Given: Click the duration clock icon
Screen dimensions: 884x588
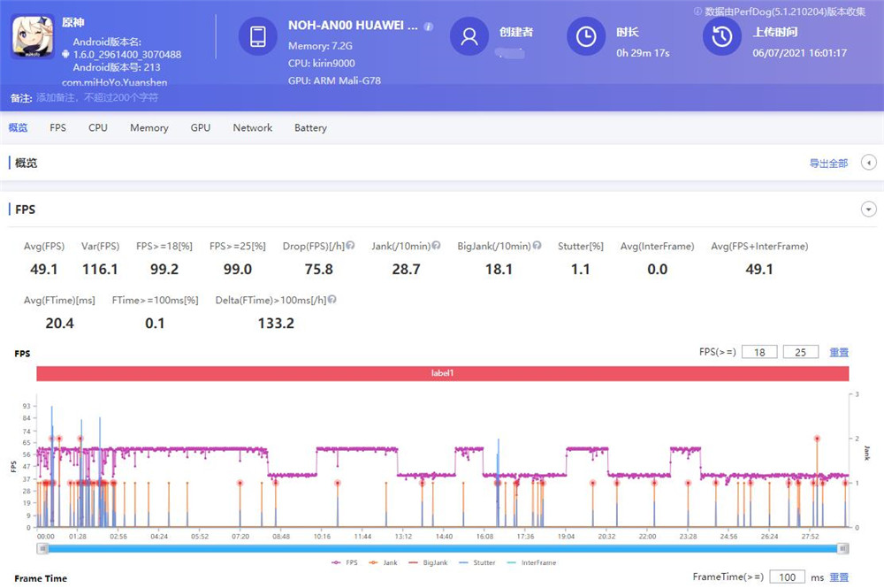Looking at the screenshot, I should tap(586, 36).
